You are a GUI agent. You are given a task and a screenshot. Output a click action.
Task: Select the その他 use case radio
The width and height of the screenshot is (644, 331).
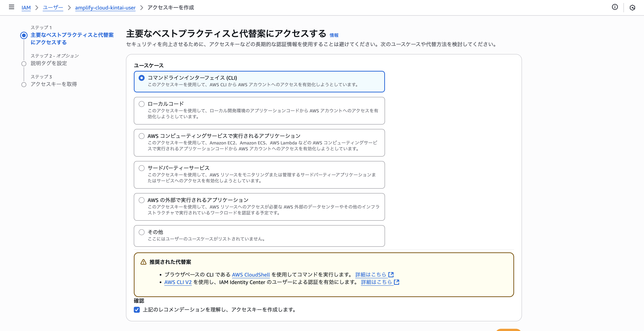[x=142, y=232]
